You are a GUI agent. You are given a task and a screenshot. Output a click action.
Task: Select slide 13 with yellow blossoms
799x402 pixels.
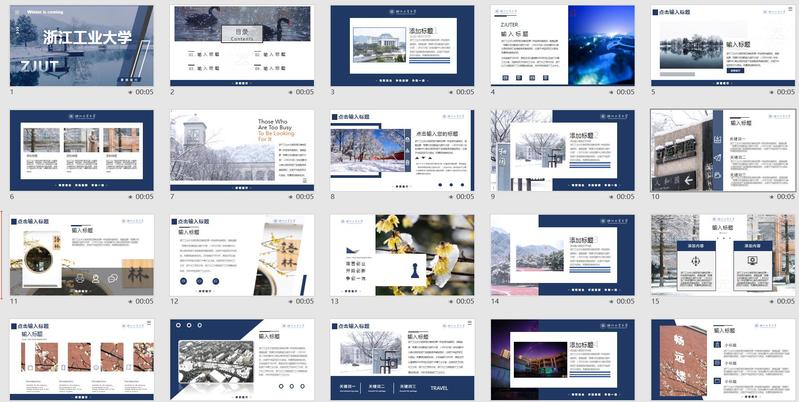402,254
